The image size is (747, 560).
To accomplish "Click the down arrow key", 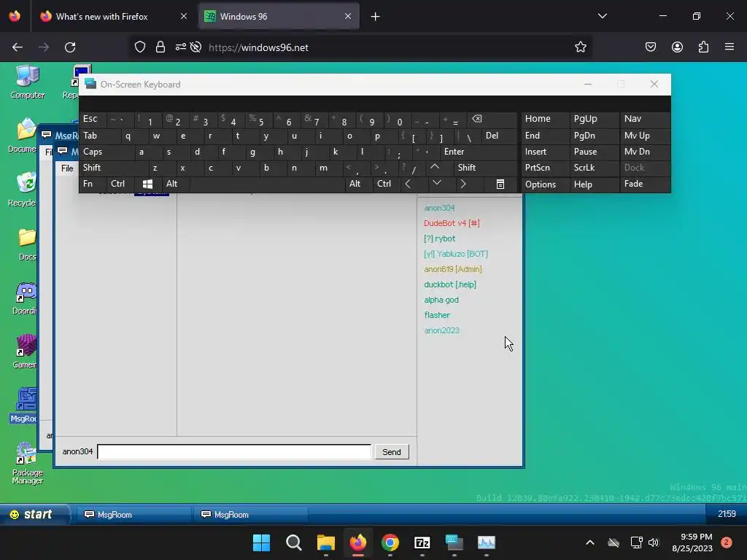I will (x=437, y=184).
